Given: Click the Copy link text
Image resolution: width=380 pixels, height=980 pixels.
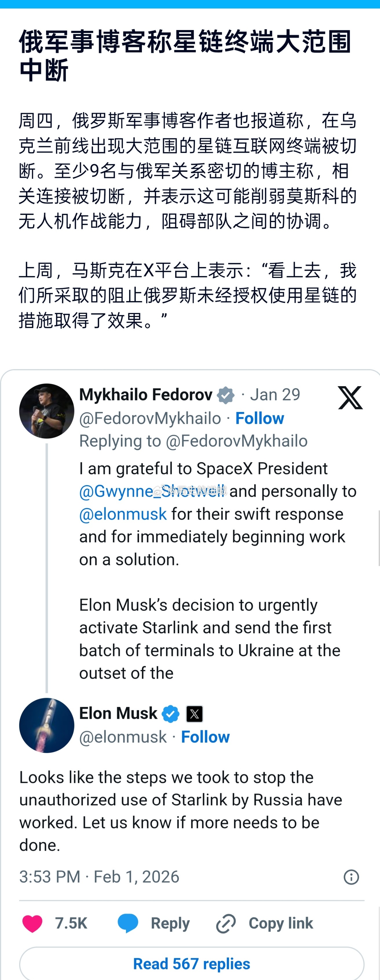Looking at the screenshot, I should point(281,923).
